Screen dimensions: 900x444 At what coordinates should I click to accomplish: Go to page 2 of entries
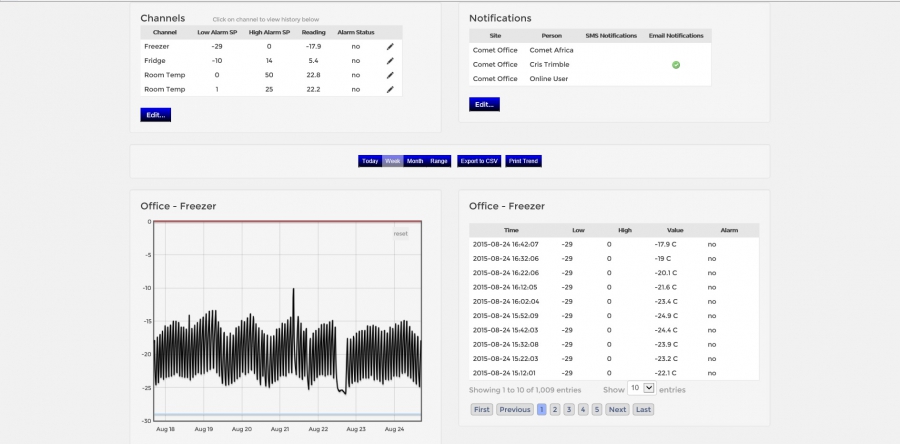click(x=555, y=409)
